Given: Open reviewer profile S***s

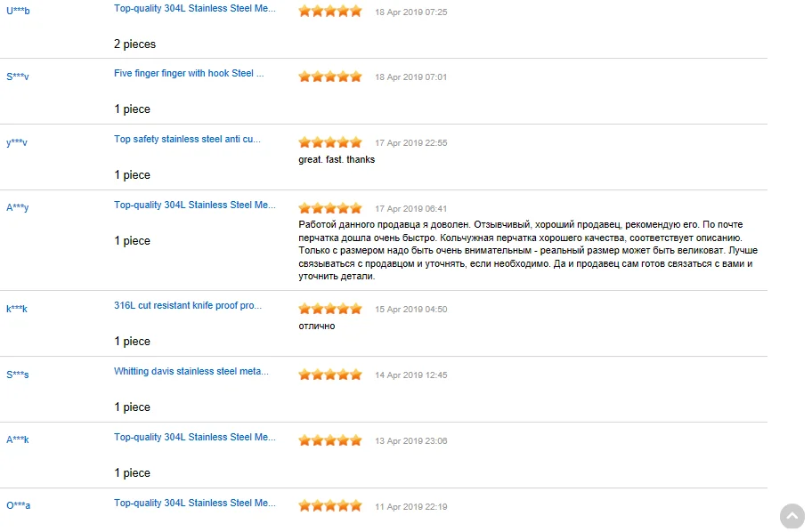Looking at the screenshot, I should (x=18, y=375).
